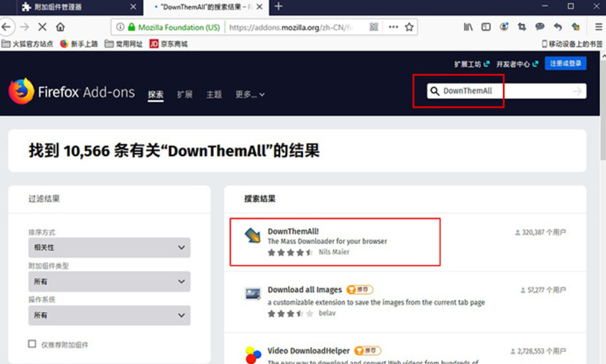The image size is (606, 364).
Task: Click the DownThemAll! result icon
Action: point(253,235)
